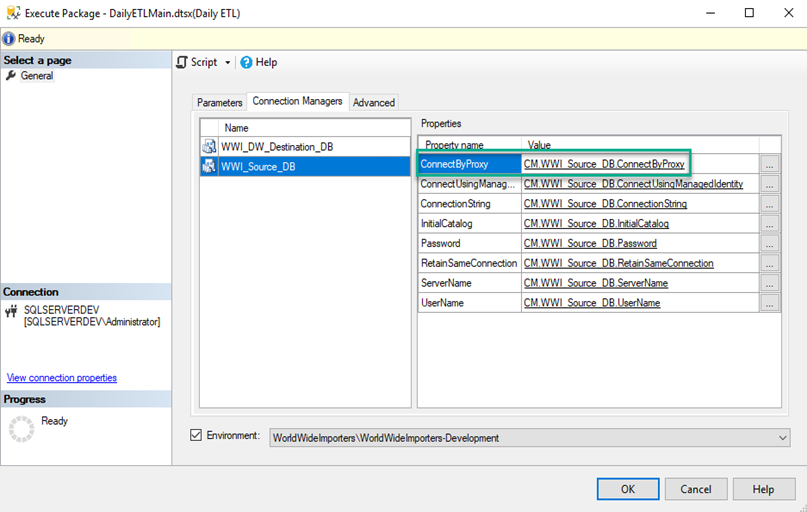
Task: Select the ServerName property row
Action: (469, 283)
